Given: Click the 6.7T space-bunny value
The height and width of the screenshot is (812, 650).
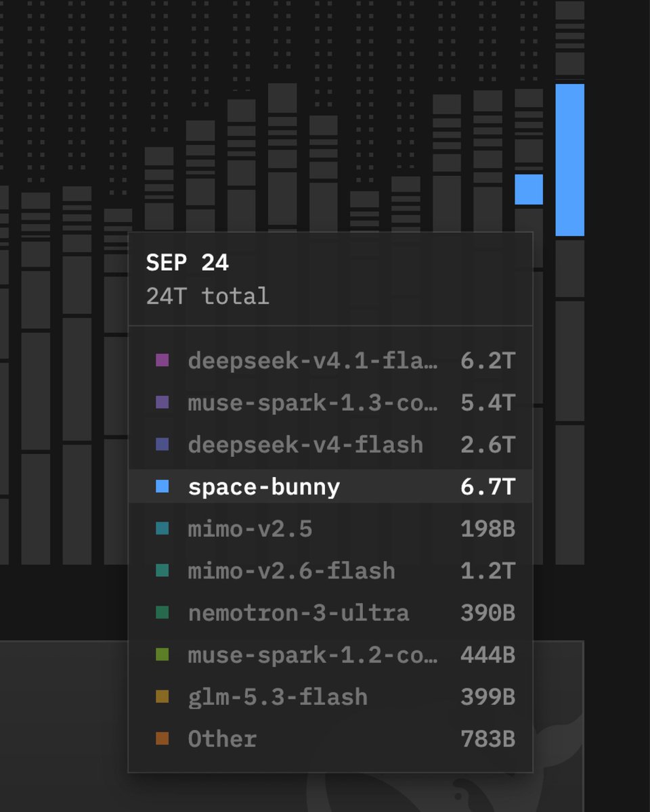Looking at the screenshot, I should (487, 487).
